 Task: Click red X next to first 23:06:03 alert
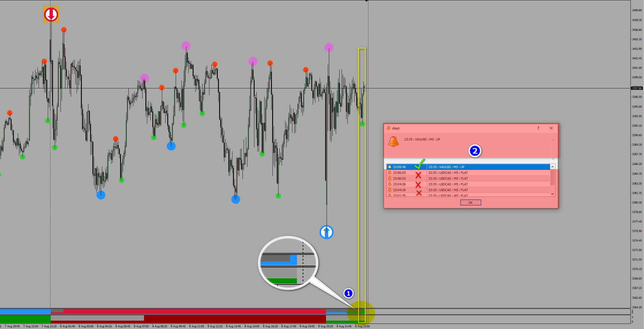point(418,175)
